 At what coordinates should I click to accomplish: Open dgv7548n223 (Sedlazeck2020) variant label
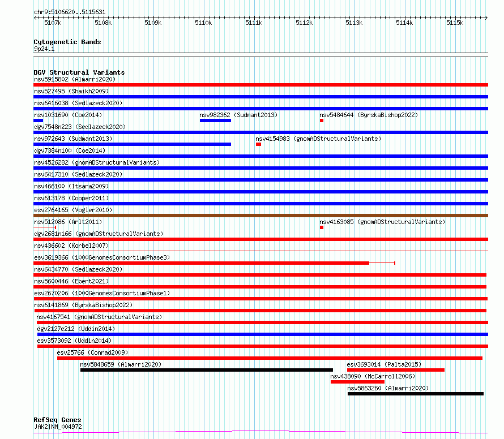80,127
